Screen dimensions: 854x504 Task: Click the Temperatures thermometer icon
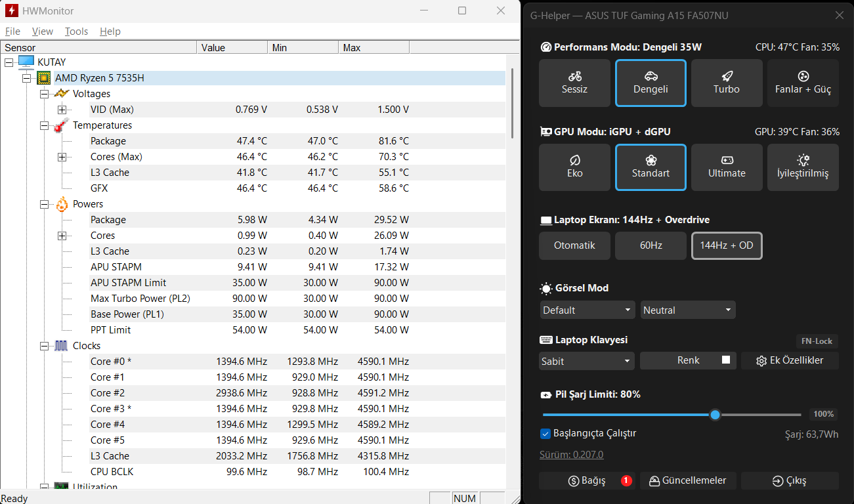point(61,125)
